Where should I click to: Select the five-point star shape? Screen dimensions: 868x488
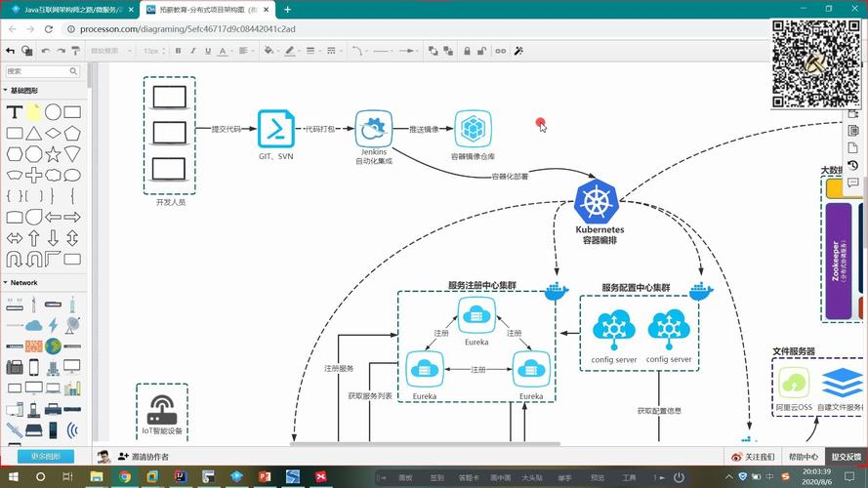53,154
